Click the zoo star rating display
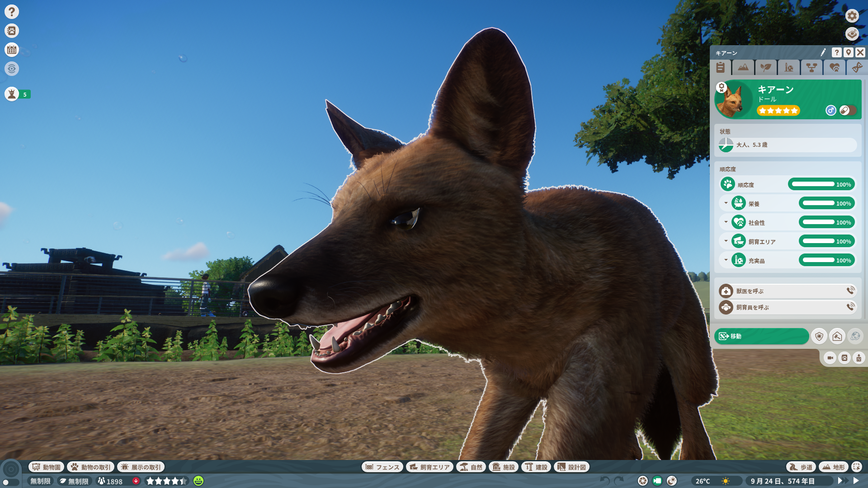This screenshot has width=868, height=488. point(166,481)
